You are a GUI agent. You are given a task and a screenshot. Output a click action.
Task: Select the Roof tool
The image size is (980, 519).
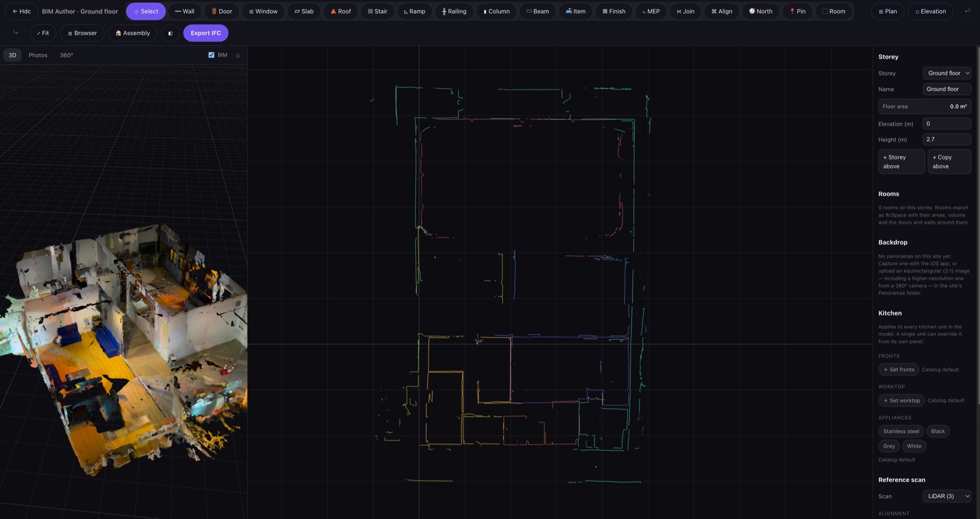341,11
